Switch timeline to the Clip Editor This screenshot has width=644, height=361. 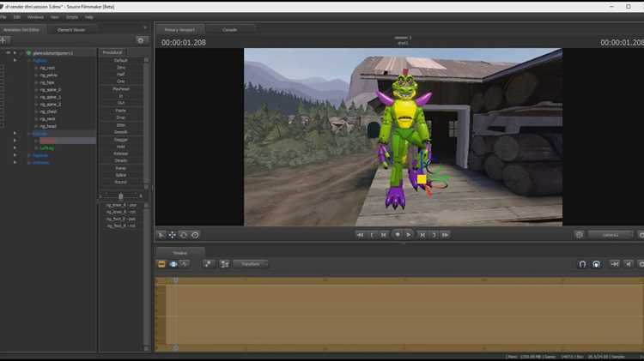[161, 264]
